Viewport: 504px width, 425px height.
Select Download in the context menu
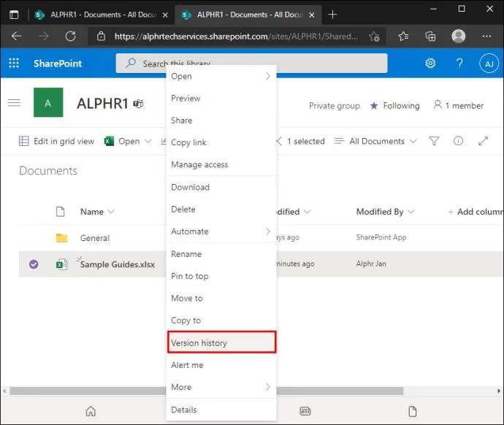(221, 187)
